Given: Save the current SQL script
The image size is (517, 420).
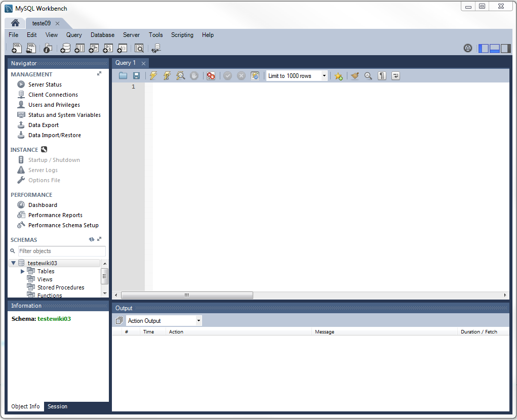Looking at the screenshot, I should [136, 75].
